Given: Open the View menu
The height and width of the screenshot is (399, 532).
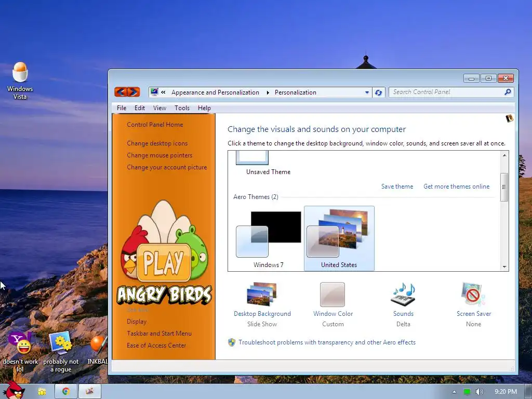Looking at the screenshot, I should pos(159,108).
